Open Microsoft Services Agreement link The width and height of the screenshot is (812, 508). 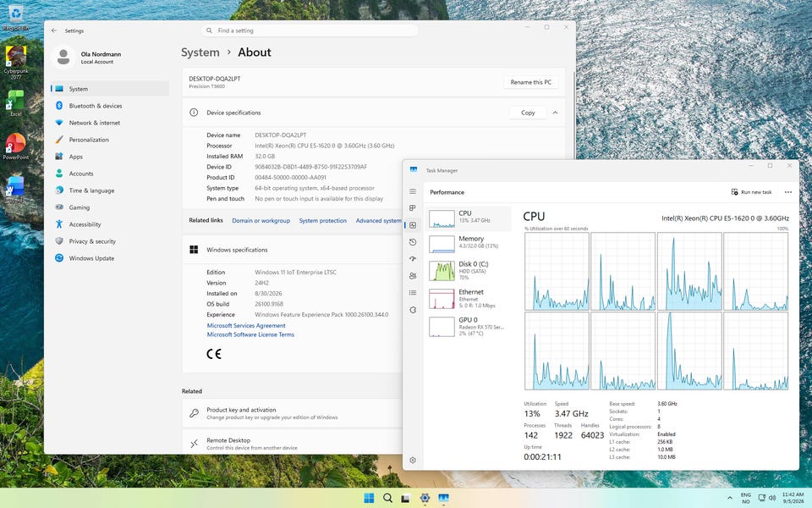(246, 325)
